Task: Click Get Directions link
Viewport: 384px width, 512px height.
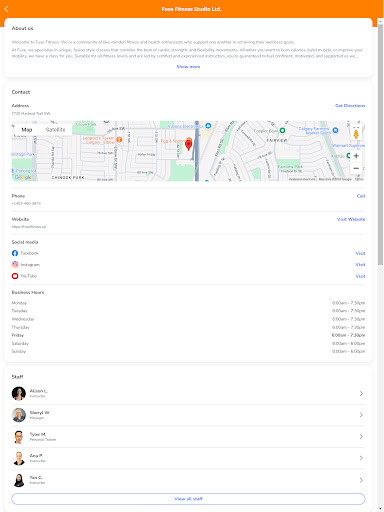Action: (350, 106)
